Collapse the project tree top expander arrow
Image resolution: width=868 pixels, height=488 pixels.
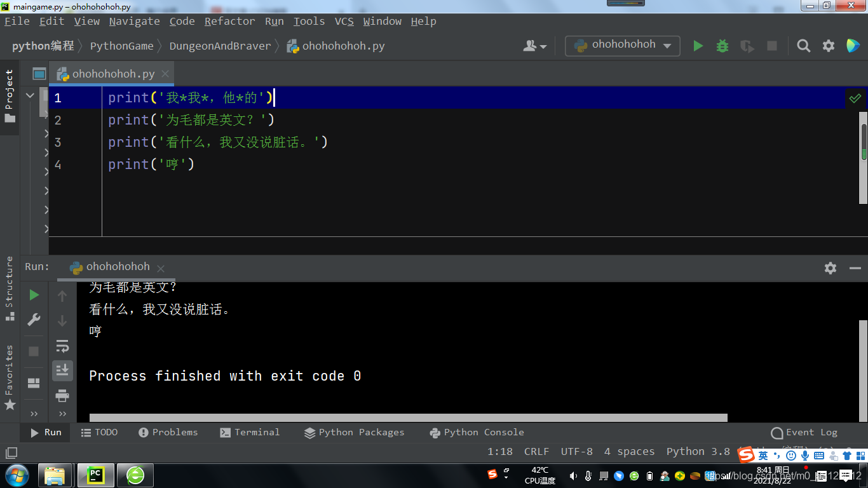[30, 96]
